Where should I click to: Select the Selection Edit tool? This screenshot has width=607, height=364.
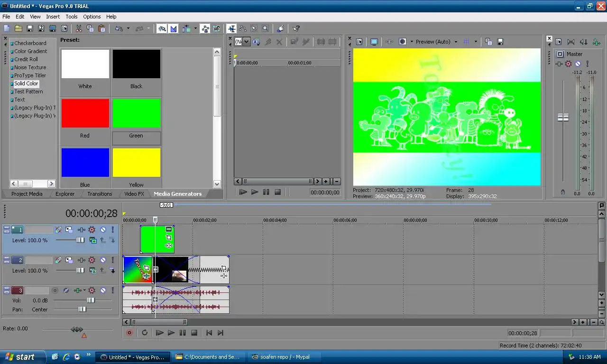coord(254,28)
